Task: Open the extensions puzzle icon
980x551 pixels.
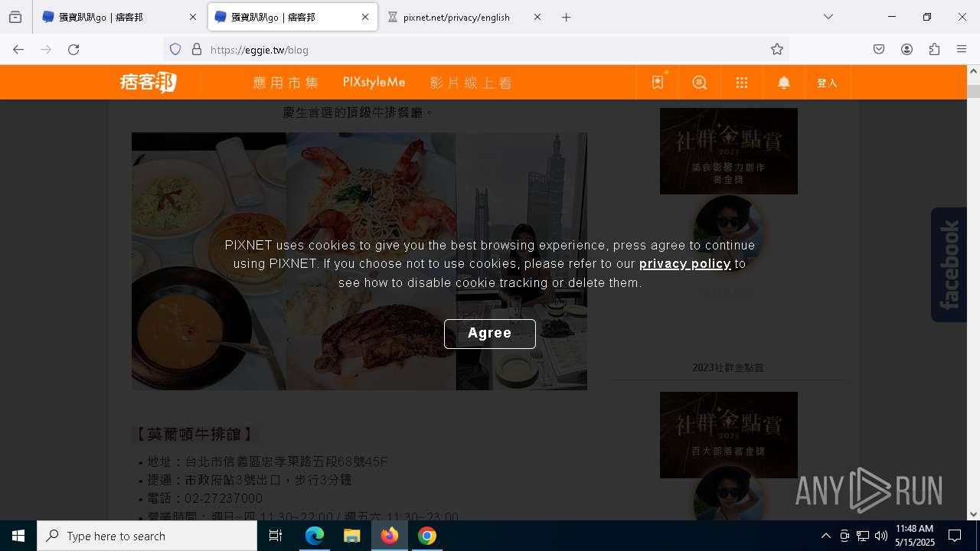Action: [x=934, y=50]
